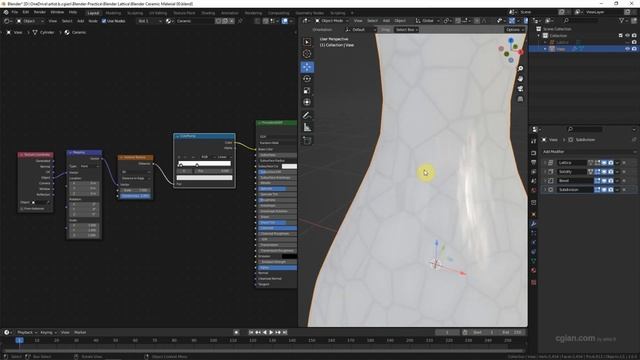
Task: Toggle viewport visibility of Vase in outliner
Action: (x=627, y=49)
